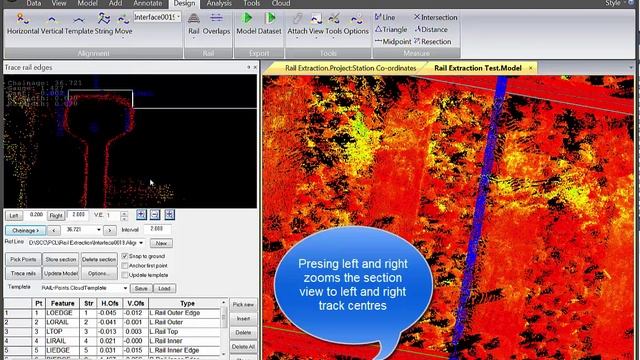Image resolution: width=640 pixels, height=360 pixels.
Task: Select the Triangle measure tool
Action: click(x=391, y=29)
